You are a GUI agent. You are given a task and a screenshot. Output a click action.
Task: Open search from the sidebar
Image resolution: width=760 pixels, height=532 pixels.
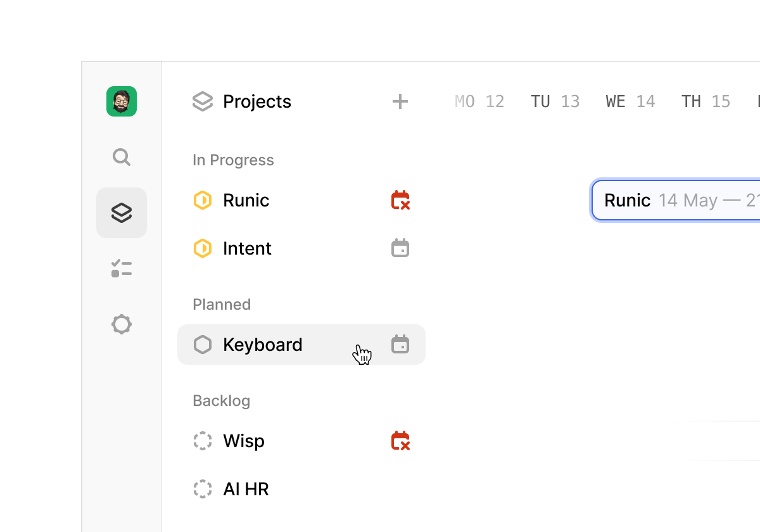click(x=122, y=157)
